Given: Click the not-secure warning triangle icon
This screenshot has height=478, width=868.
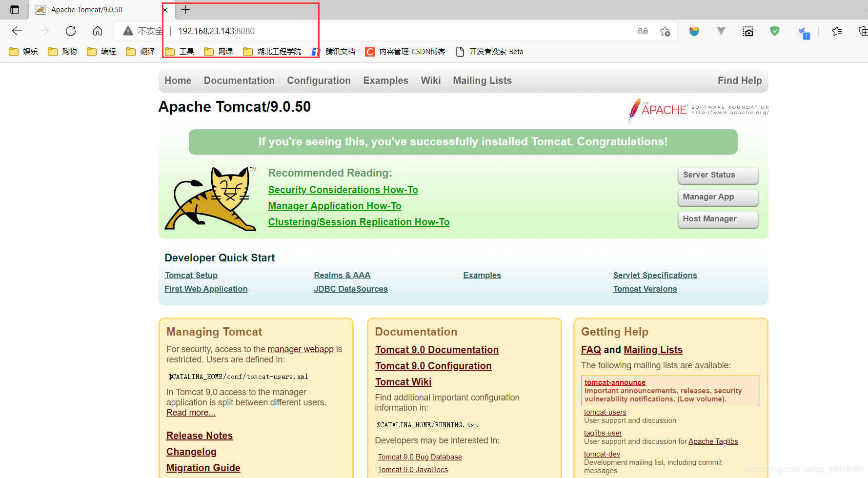Looking at the screenshot, I should [x=128, y=31].
